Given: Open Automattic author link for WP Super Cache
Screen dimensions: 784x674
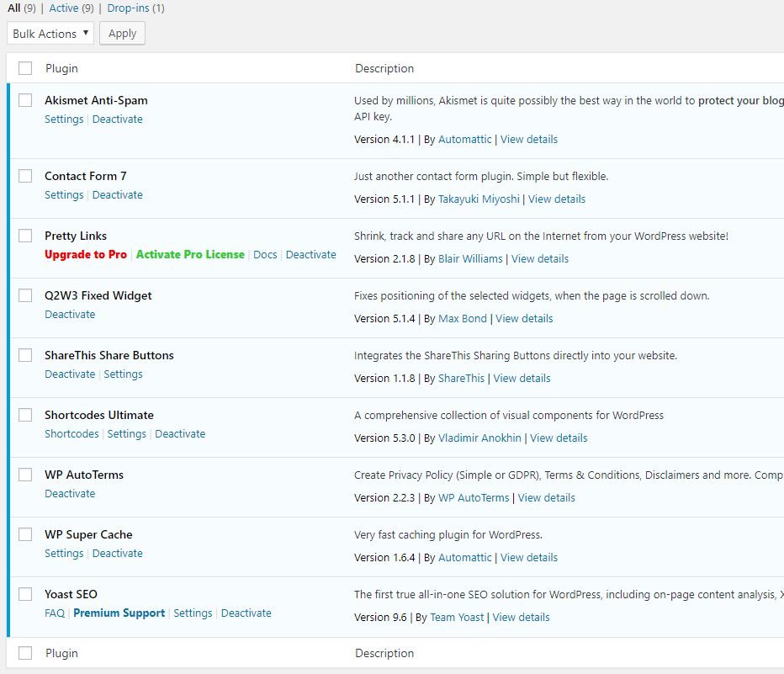Looking at the screenshot, I should pyautogui.click(x=465, y=558).
